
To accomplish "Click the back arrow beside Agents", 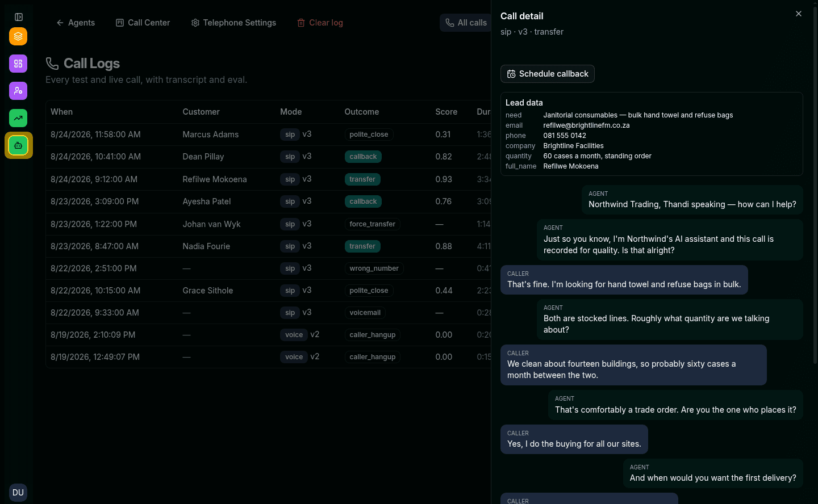I will pos(60,23).
